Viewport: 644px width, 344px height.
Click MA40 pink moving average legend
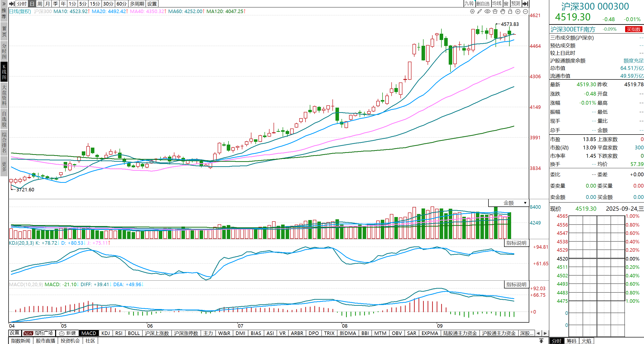click(x=147, y=11)
